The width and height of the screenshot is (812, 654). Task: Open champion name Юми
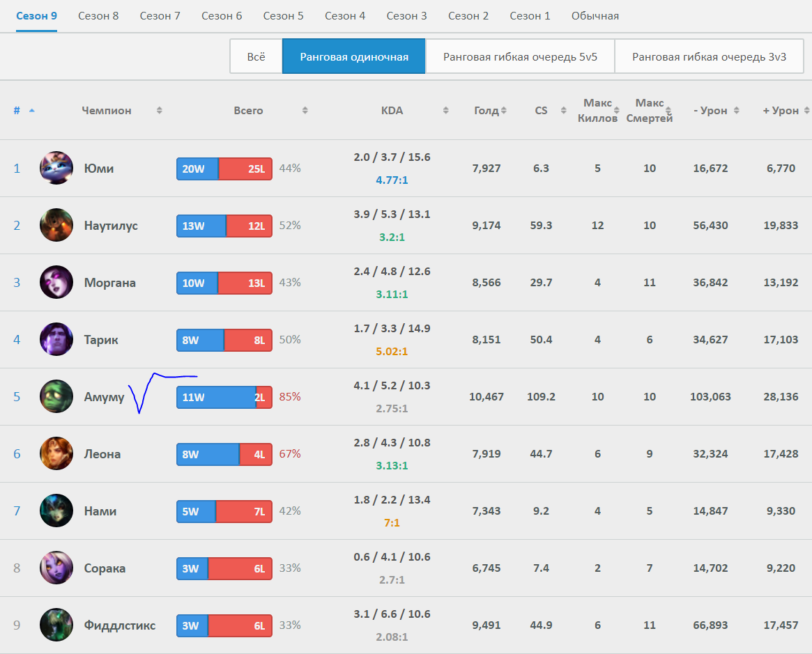(x=99, y=169)
